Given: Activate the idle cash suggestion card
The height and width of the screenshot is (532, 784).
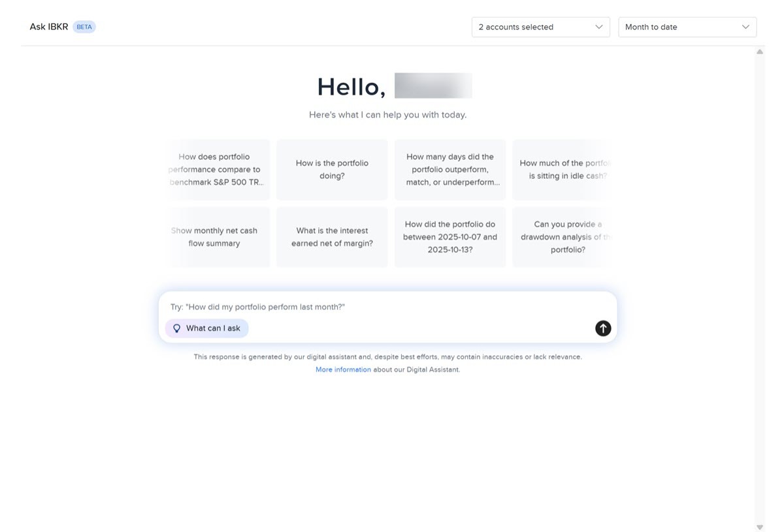Looking at the screenshot, I should pyautogui.click(x=567, y=169).
